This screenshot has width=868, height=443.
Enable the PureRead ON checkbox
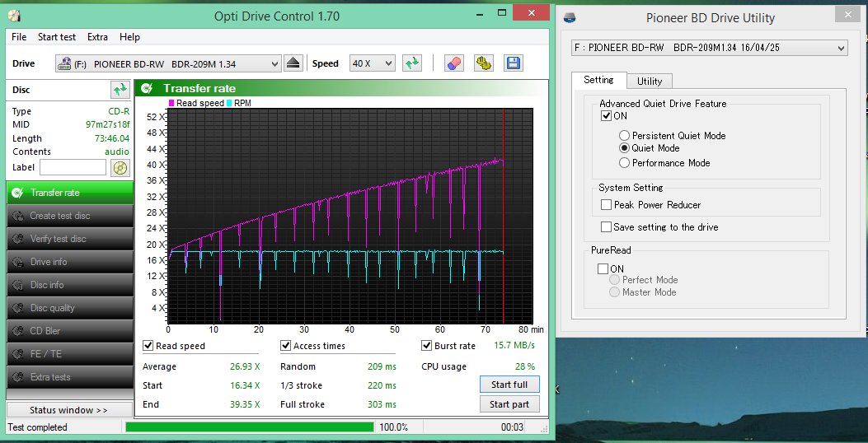603,268
